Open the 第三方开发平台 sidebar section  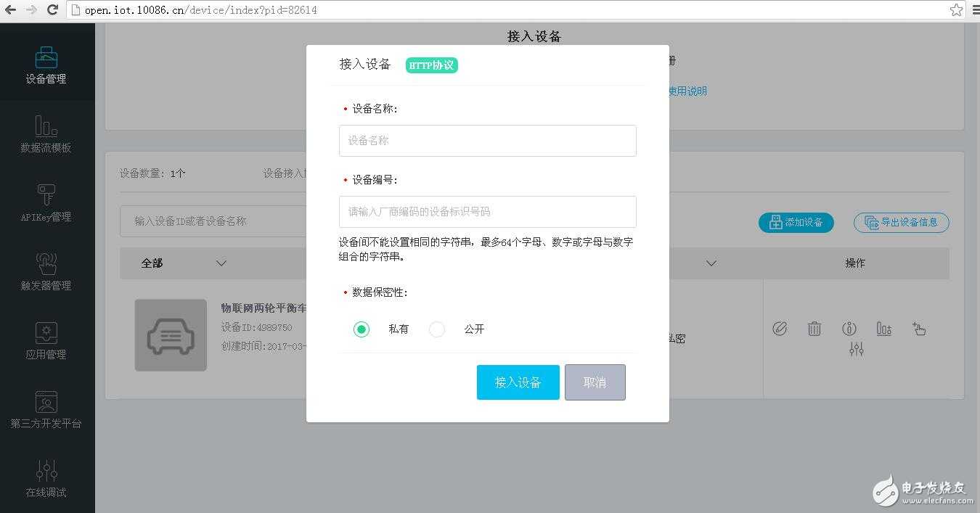point(46,410)
